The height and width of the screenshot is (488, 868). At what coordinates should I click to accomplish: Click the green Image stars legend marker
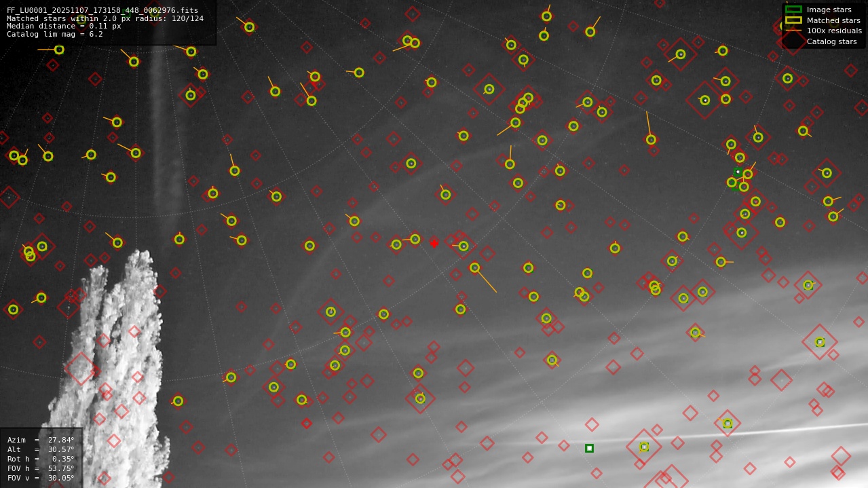[x=793, y=10]
